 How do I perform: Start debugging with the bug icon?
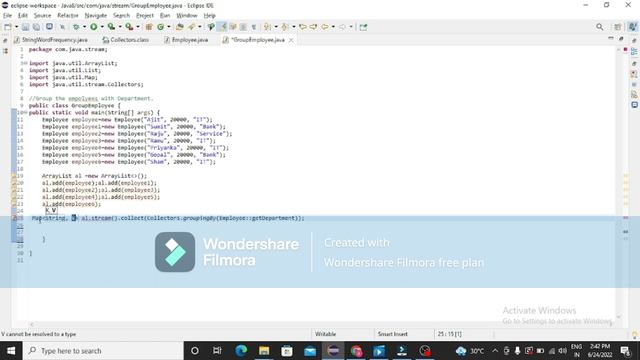pos(76,27)
